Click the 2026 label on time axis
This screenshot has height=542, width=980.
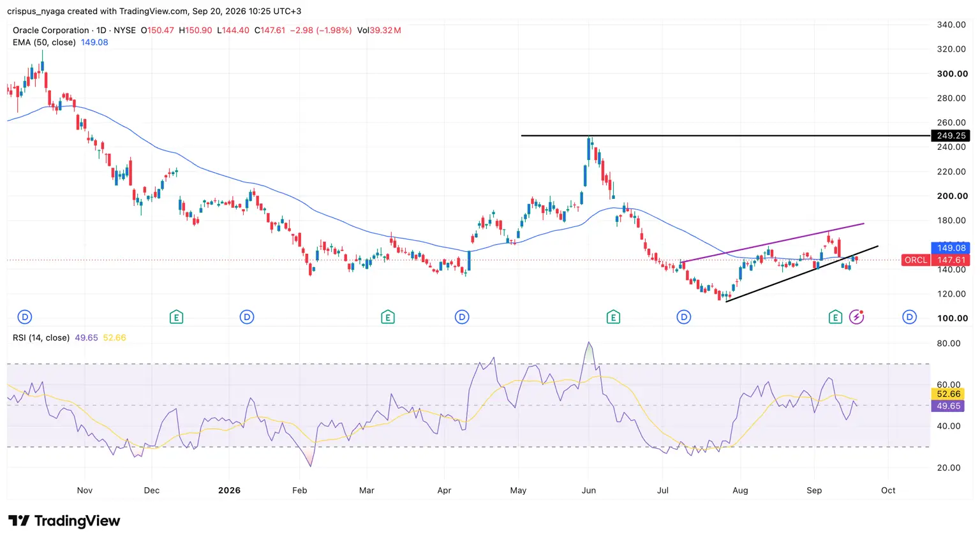(229, 490)
